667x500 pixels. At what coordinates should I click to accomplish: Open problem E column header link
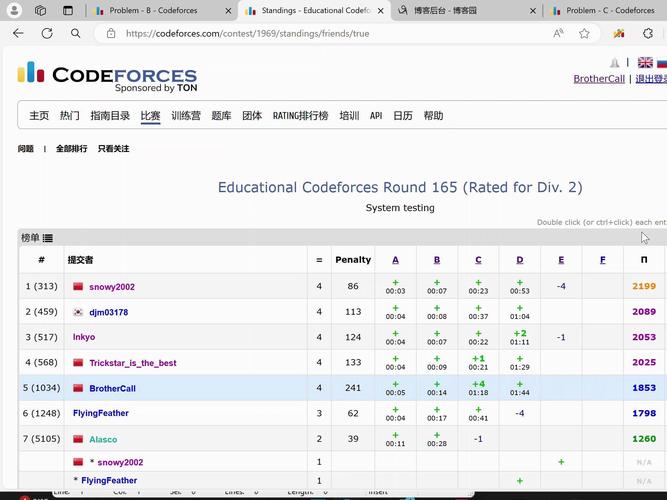pyautogui.click(x=561, y=260)
